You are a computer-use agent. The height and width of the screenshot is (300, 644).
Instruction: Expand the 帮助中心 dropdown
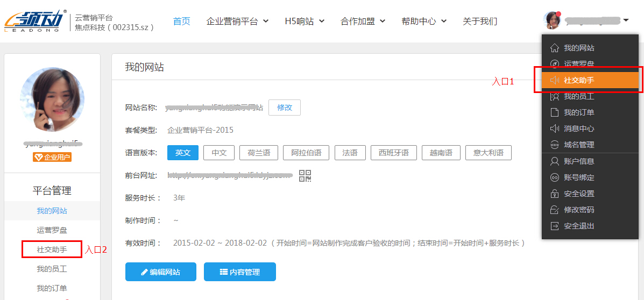[x=424, y=22]
